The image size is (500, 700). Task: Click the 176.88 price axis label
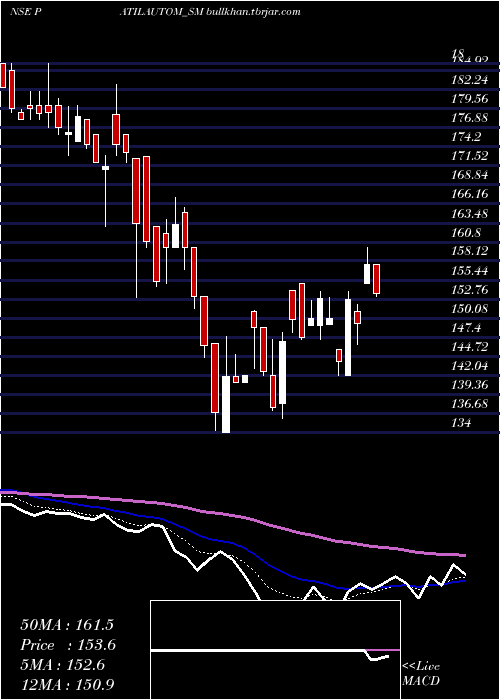471,118
